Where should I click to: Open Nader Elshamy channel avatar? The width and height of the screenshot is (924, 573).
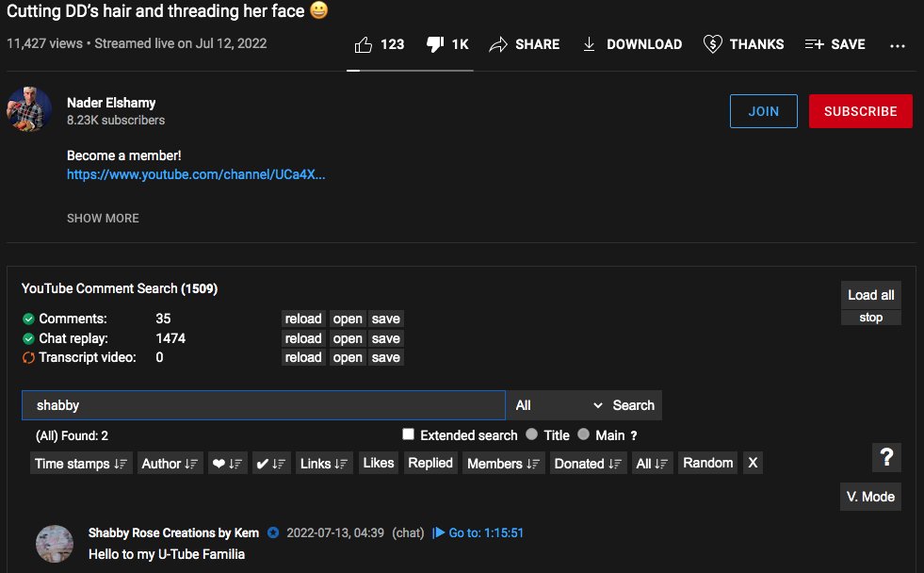click(29, 109)
